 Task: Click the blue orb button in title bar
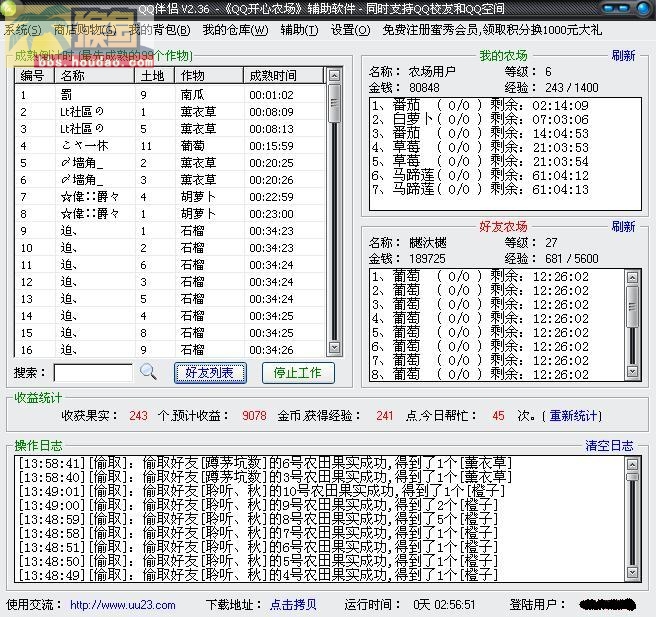click(x=644, y=8)
